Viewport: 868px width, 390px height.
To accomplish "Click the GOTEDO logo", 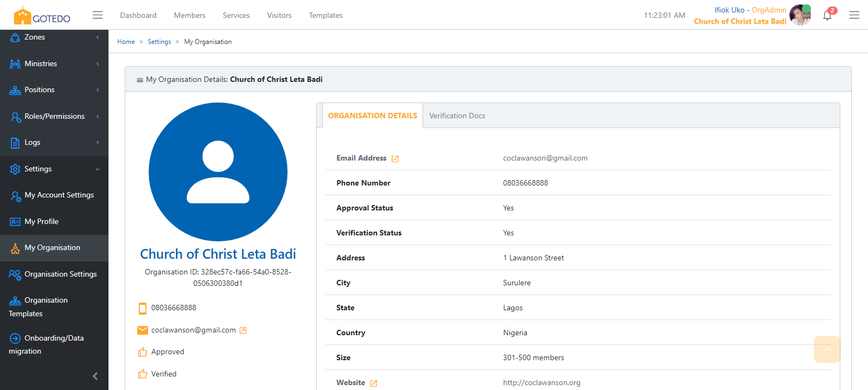I will (42, 16).
